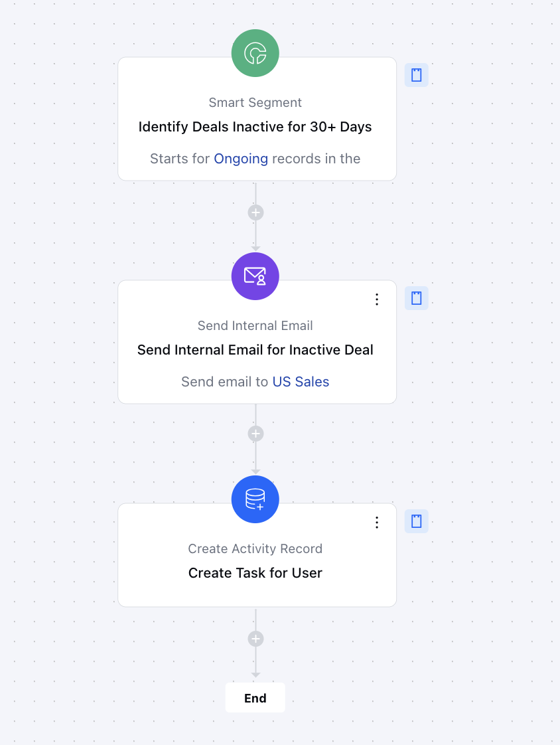Viewport: 560px width, 745px height.
Task: Click the green Smart Segment icon
Action: (x=255, y=53)
